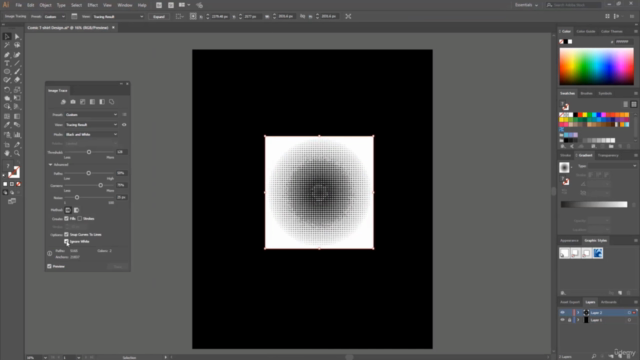This screenshot has width=640, height=360.
Task: Select the Artboard tool
Action: 7,144
